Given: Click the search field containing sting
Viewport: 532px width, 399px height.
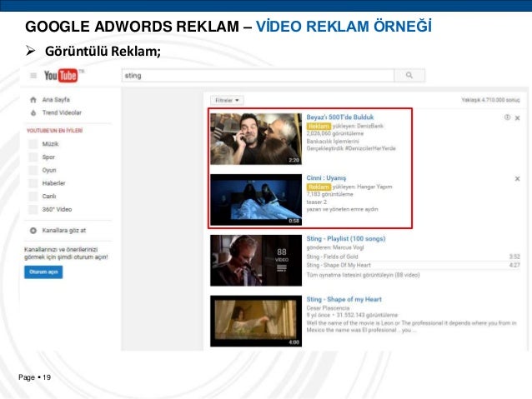Looking at the screenshot, I should (x=258, y=75).
